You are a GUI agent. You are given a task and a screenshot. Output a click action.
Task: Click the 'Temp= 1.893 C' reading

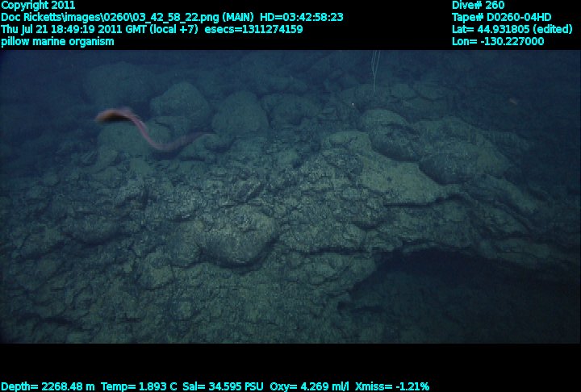pyautogui.click(x=139, y=386)
